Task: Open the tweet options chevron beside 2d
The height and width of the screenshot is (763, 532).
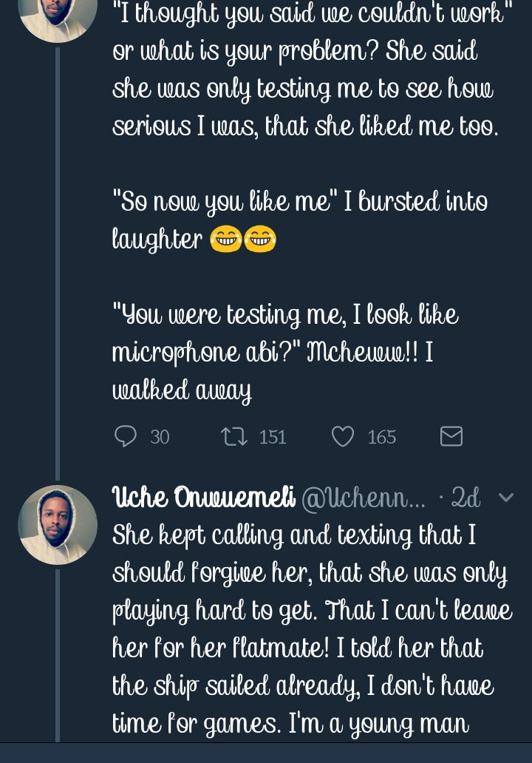Action: pyautogui.click(x=506, y=498)
